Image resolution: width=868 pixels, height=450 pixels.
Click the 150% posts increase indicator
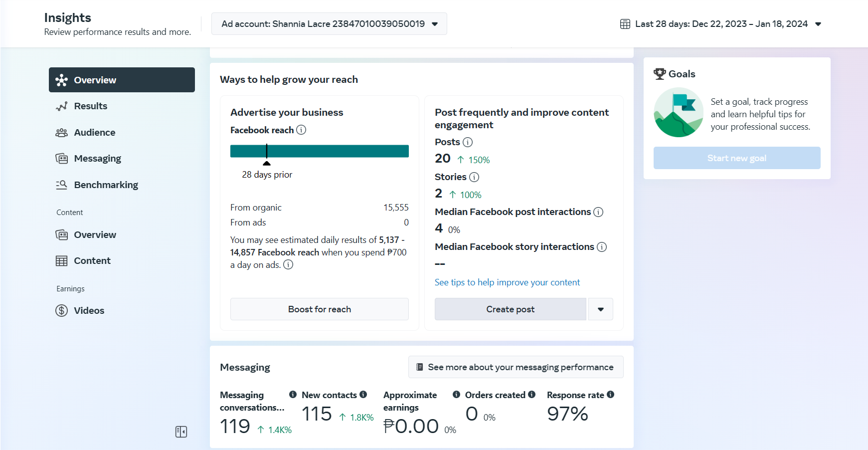coord(474,160)
